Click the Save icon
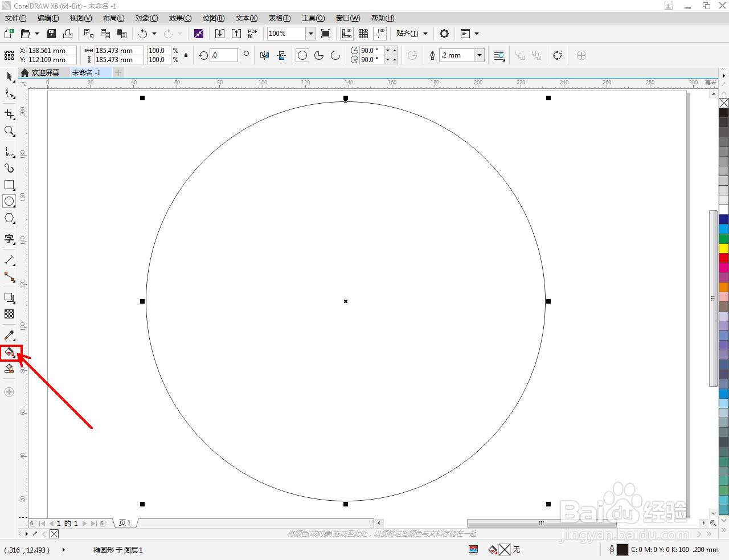The height and width of the screenshot is (560, 729). pyautogui.click(x=51, y=34)
